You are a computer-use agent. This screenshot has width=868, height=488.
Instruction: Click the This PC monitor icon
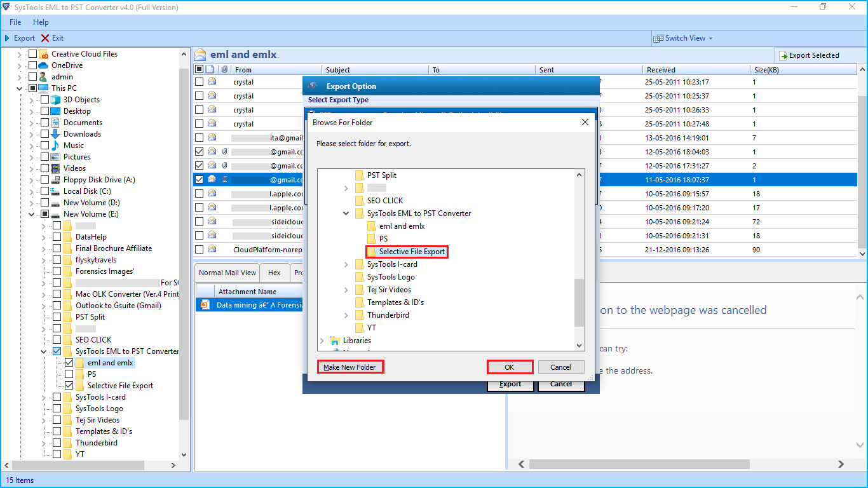(44, 88)
